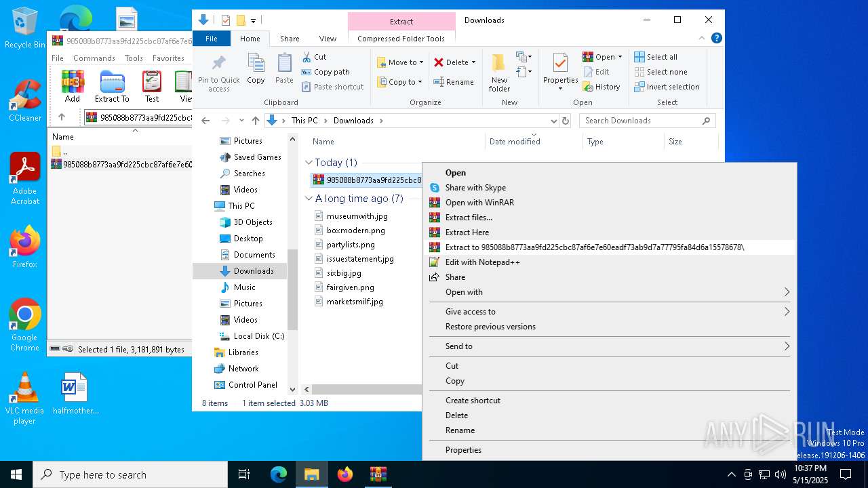This screenshot has width=868, height=488.
Task: Open Microsoft Edge from taskbar
Action: pos(279,474)
